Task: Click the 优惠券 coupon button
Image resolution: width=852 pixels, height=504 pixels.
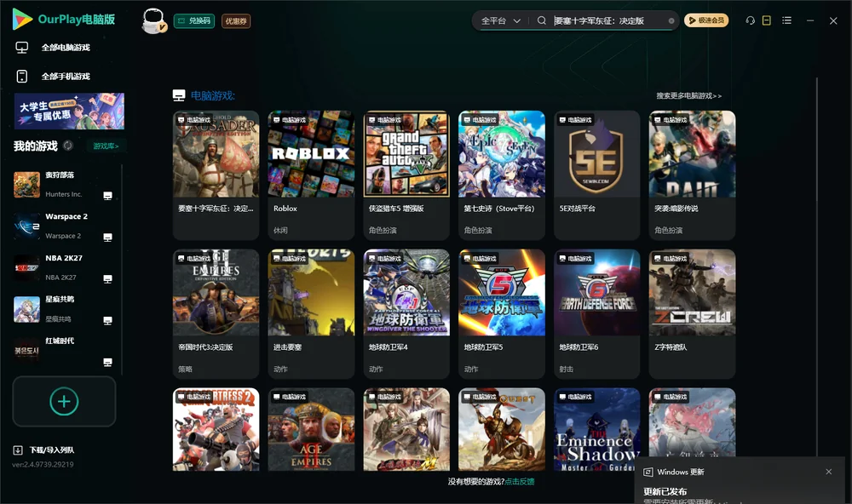Action: [x=236, y=21]
